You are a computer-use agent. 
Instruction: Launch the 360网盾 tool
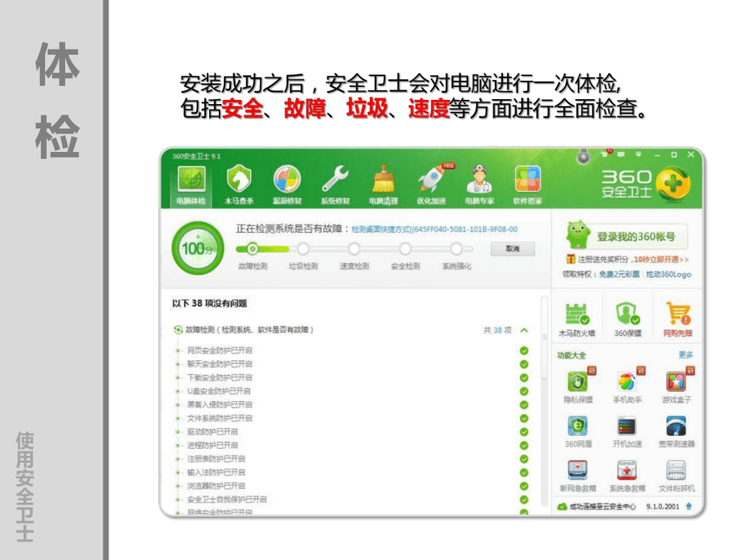click(578, 432)
